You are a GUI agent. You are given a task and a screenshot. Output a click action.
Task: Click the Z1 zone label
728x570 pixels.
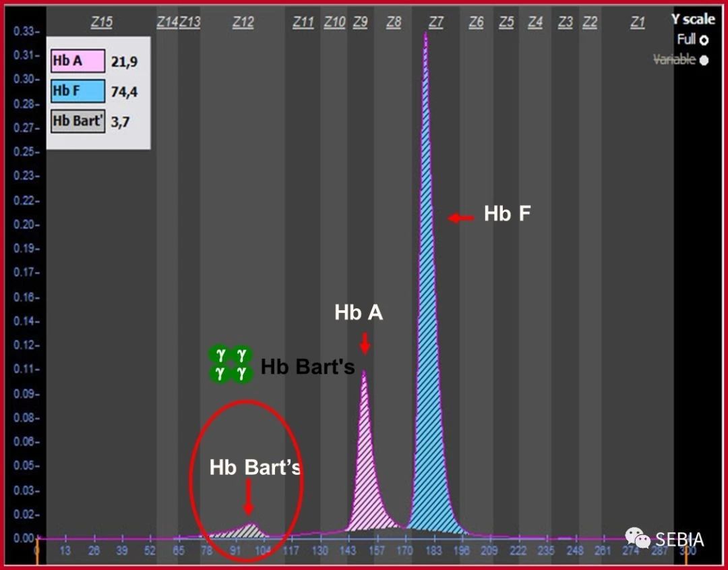(x=637, y=22)
